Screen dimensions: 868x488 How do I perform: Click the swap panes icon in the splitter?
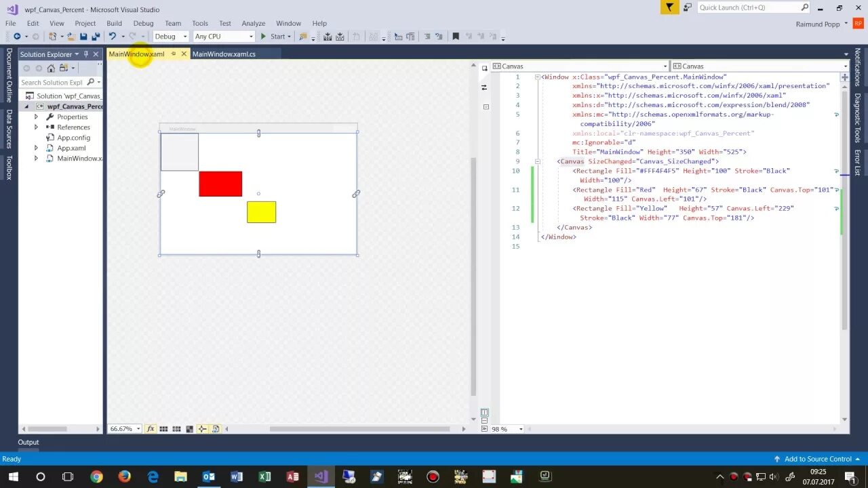click(x=484, y=87)
